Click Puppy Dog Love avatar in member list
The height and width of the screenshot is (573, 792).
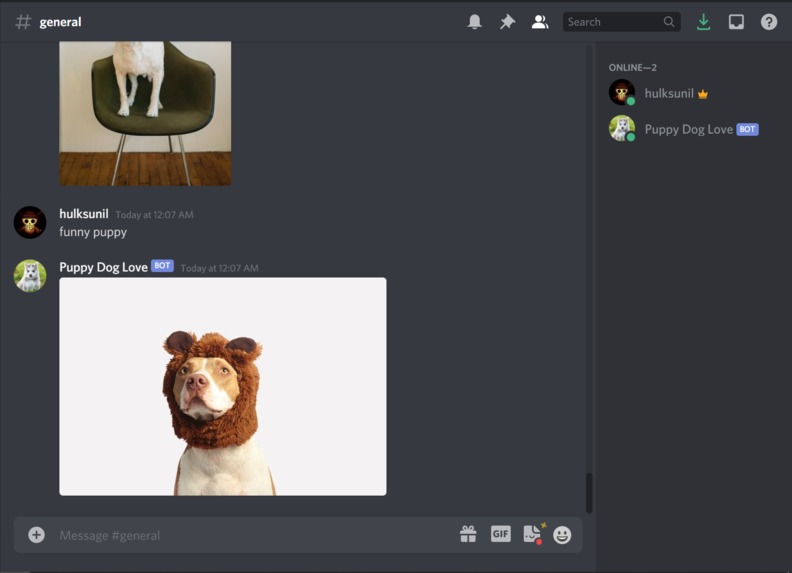tap(622, 128)
